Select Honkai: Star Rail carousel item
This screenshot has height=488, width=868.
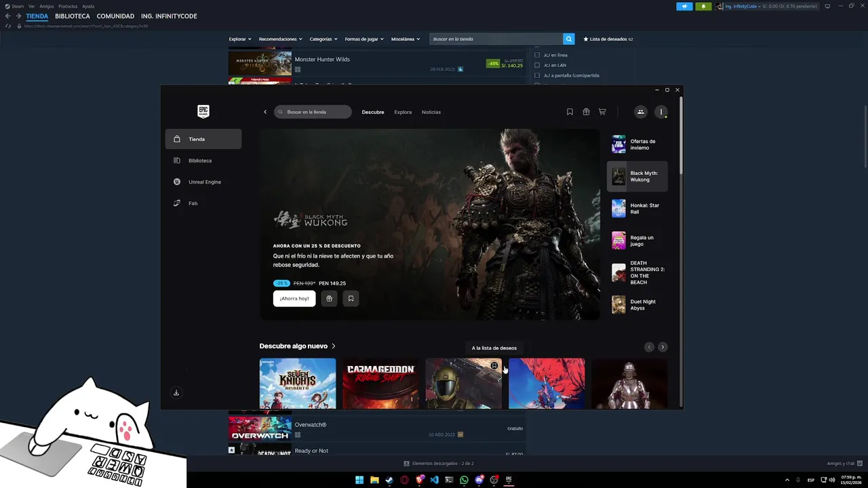point(637,209)
